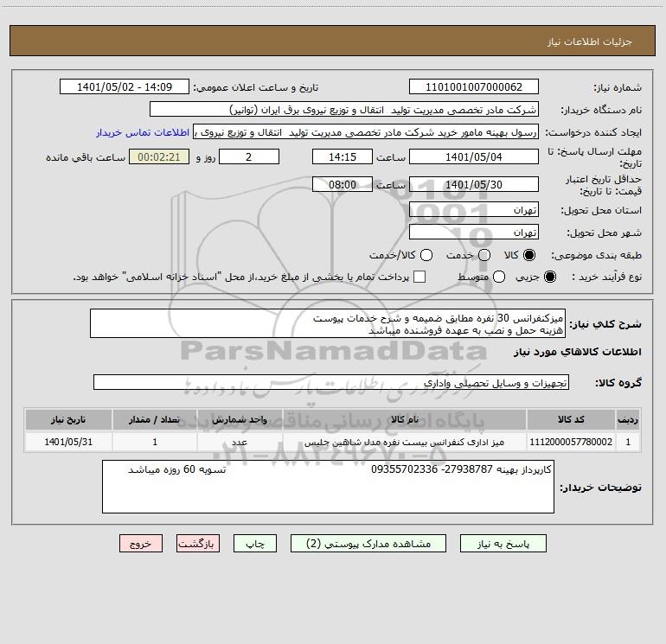666x644 pixels.
Task: Click the توضیحات خریدار text area
Action: 328,487
